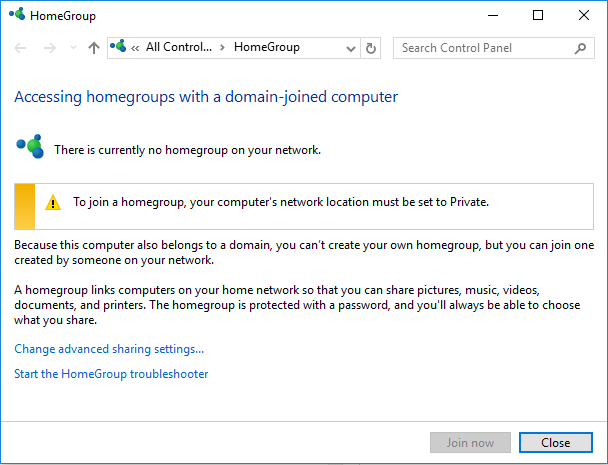
Task: Click the 'Accessing homegroups with a domain-joined computer' heading
Action: [206, 97]
